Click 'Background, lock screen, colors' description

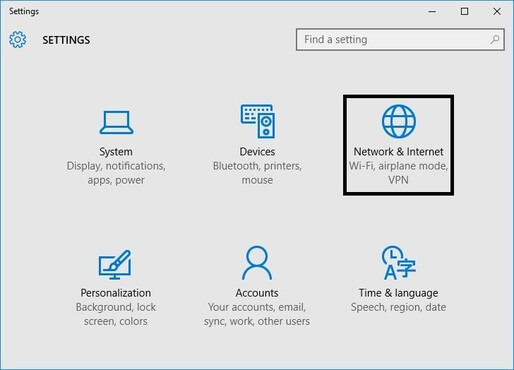pos(116,314)
